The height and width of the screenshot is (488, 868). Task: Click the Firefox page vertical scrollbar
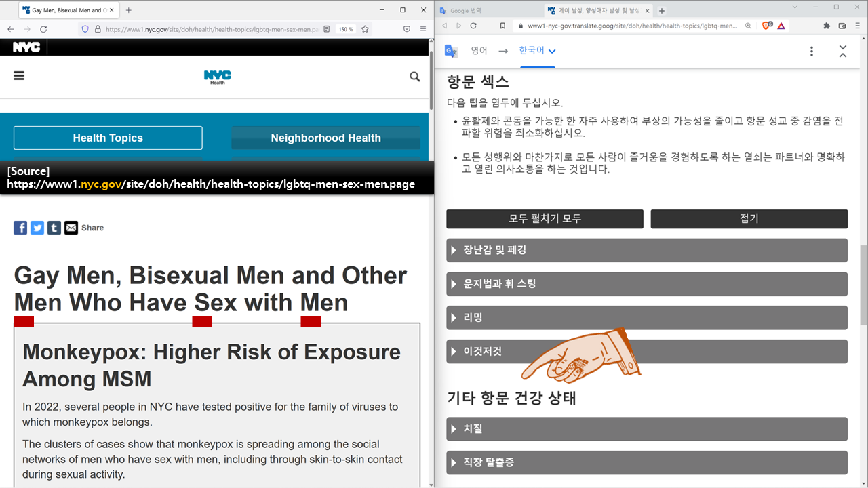click(x=431, y=81)
